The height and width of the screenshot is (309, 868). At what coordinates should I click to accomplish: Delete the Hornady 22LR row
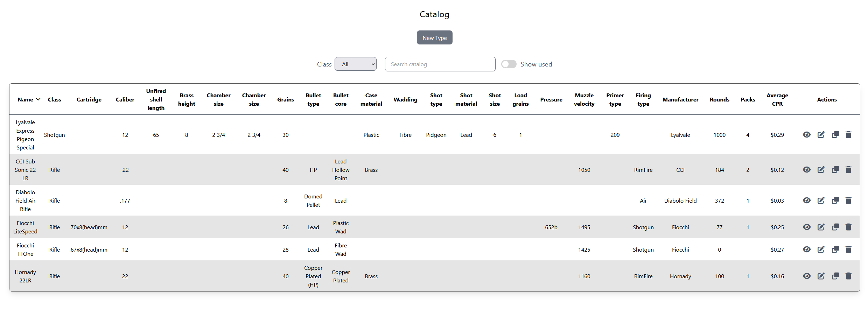pos(848,276)
